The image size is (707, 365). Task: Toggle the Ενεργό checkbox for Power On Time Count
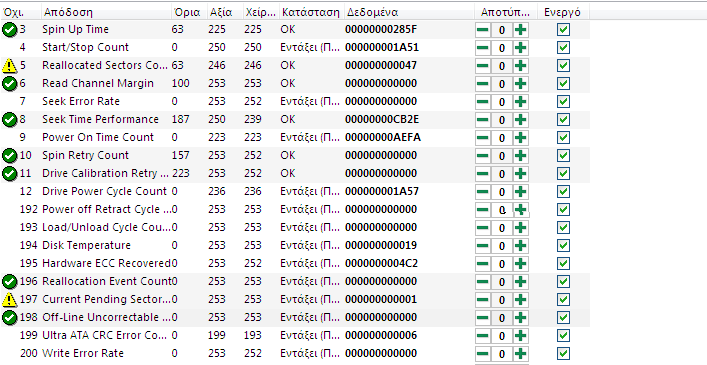point(563,137)
